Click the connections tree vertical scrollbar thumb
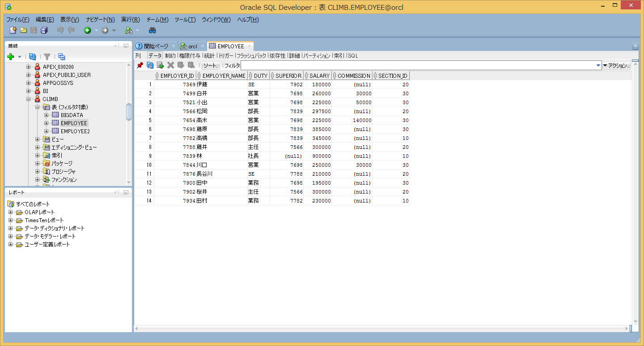This screenshot has height=346, width=644. 129,112
